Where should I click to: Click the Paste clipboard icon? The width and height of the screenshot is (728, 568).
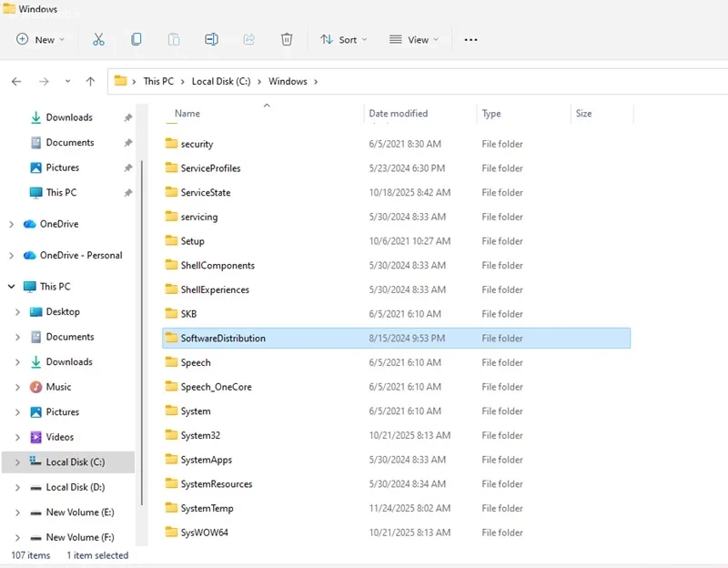pos(174,39)
